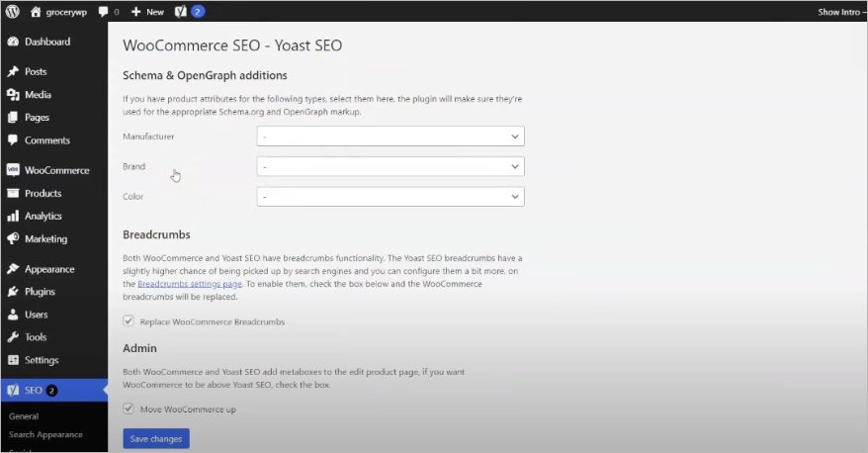
Task: Uncheck Replace WooCommerce Breadcrumbs checkbox
Action: coord(129,321)
